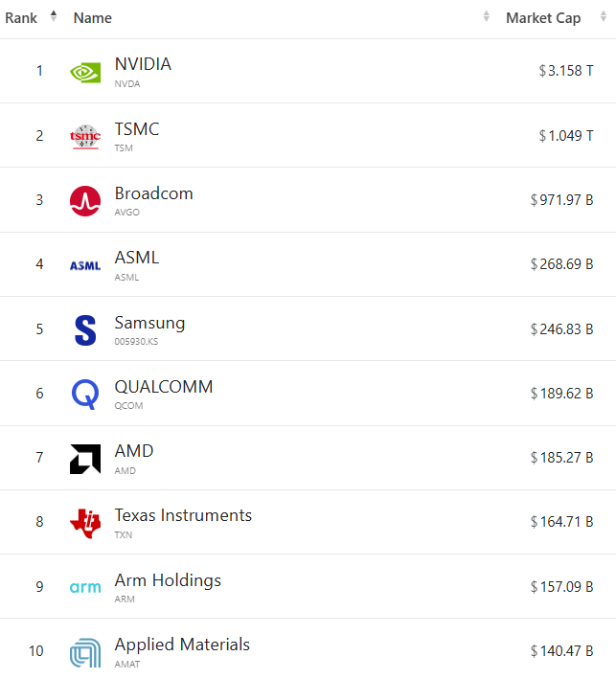Click the teal arm logo
This screenshot has width=616, height=679.
click(x=85, y=587)
